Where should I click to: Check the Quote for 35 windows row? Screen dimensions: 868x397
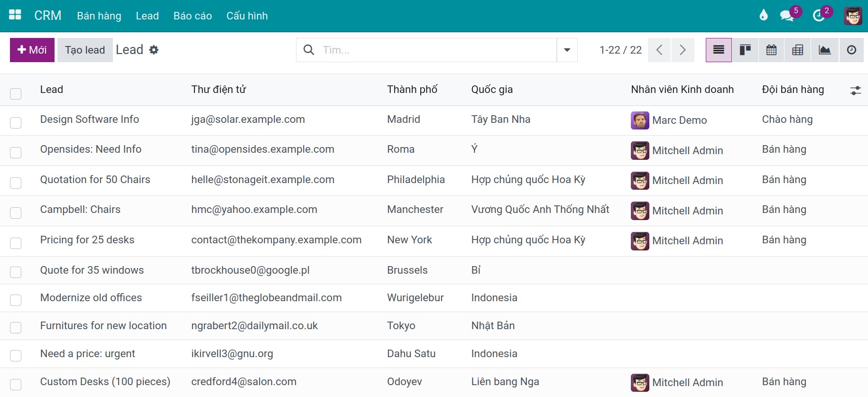coord(16,272)
